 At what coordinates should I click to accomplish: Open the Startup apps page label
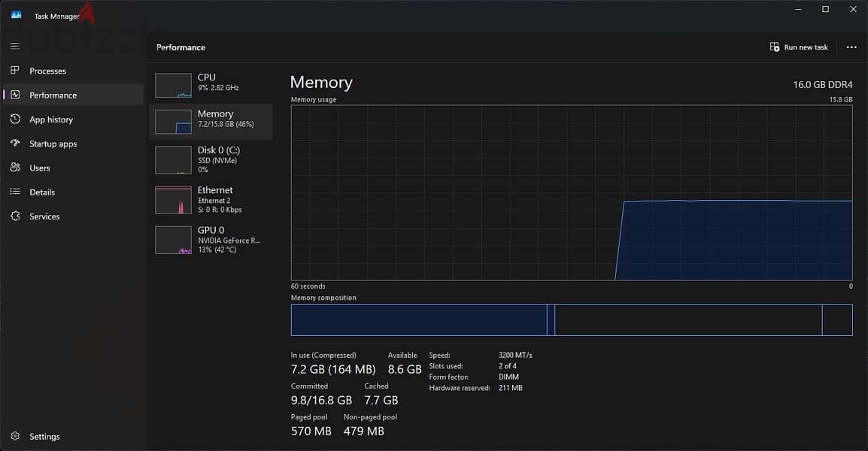53,144
